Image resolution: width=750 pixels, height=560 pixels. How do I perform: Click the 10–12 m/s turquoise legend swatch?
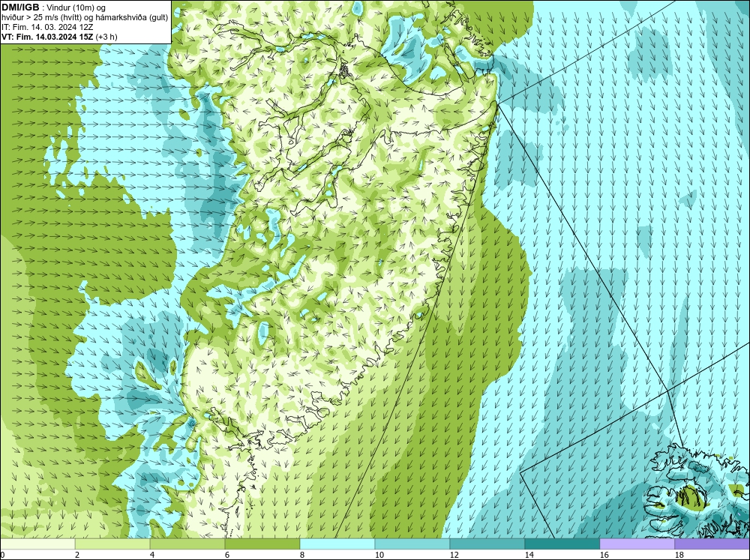(x=412, y=544)
